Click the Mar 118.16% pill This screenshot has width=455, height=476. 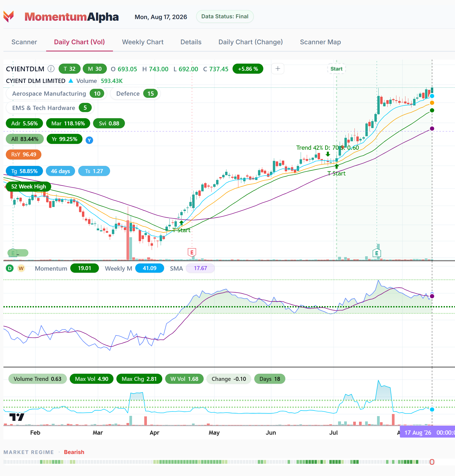point(68,124)
